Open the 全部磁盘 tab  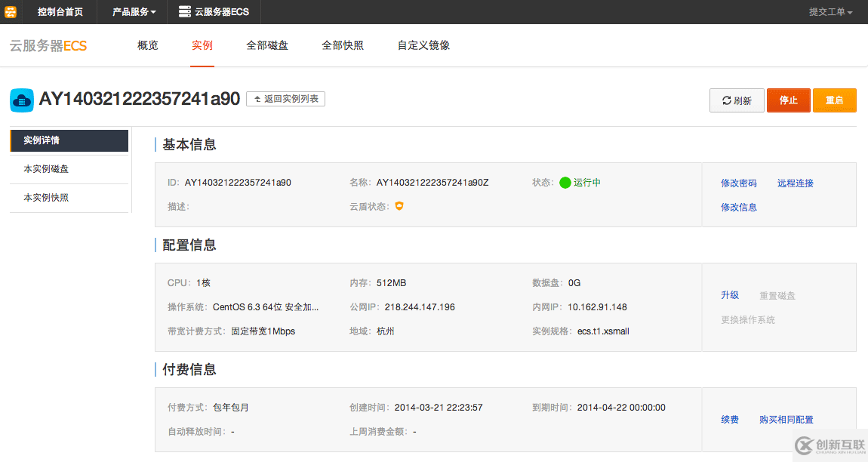coord(267,45)
